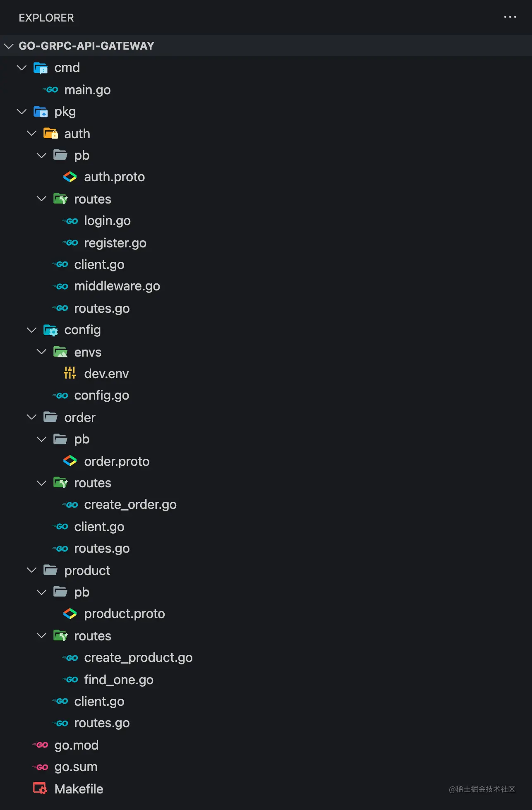Open the create_product.go file
The height and width of the screenshot is (810, 532).
[x=138, y=658]
